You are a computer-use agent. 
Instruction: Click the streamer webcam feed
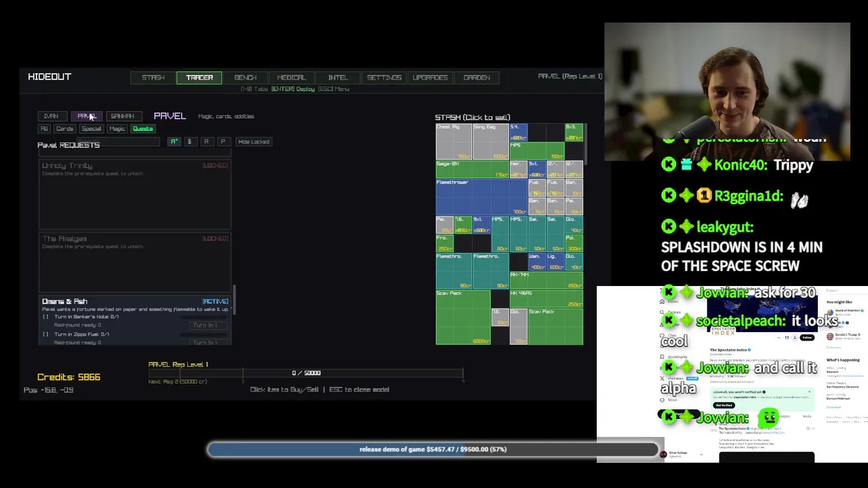[x=727, y=91]
